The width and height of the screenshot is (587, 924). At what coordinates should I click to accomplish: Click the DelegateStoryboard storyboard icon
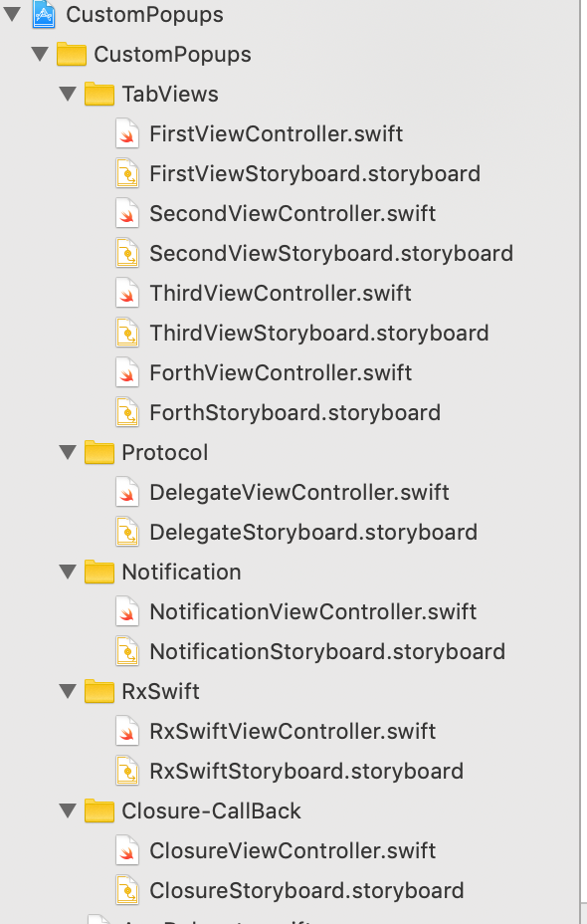coord(126,531)
